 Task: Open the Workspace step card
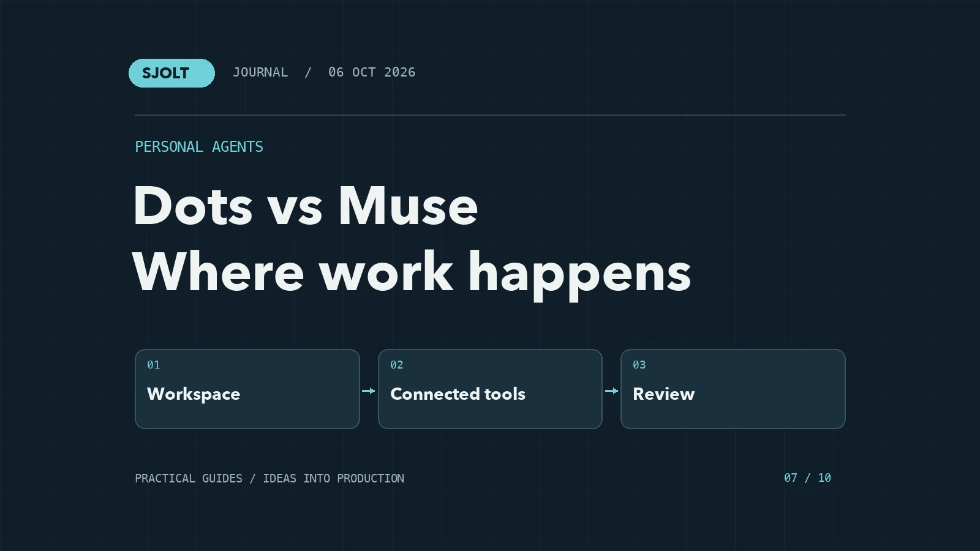tap(247, 389)
